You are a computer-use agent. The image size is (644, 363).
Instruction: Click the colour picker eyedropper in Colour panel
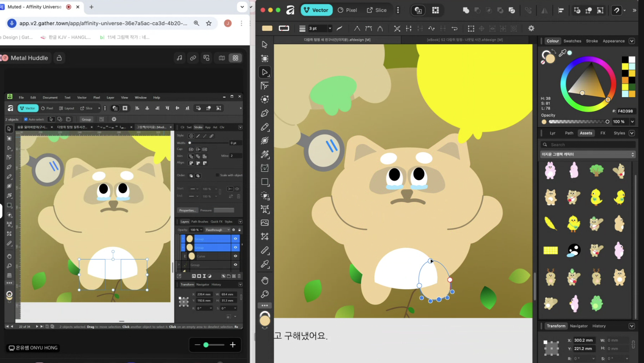click(562, 53)
